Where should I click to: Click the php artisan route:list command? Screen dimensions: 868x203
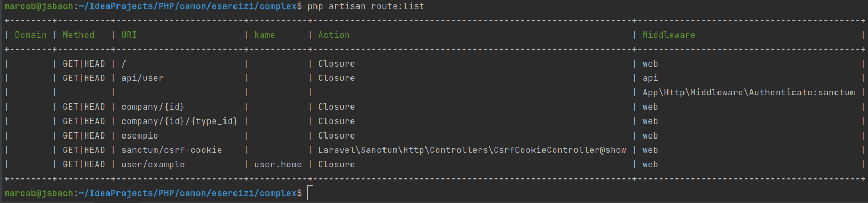click(x=366, y=6)
